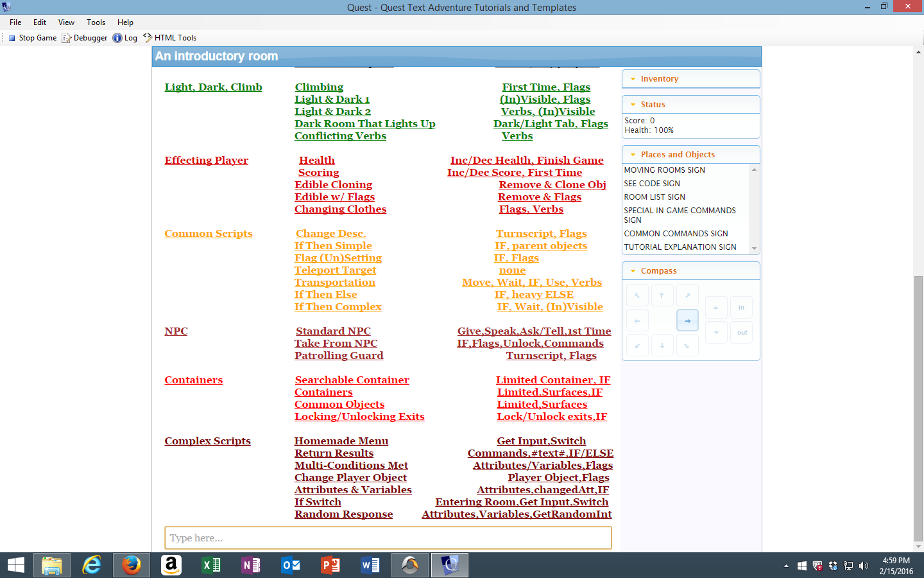Viewport: 924px width, 578px height.
Task: Open the Edible Cloning link
Action: point(333,185)
